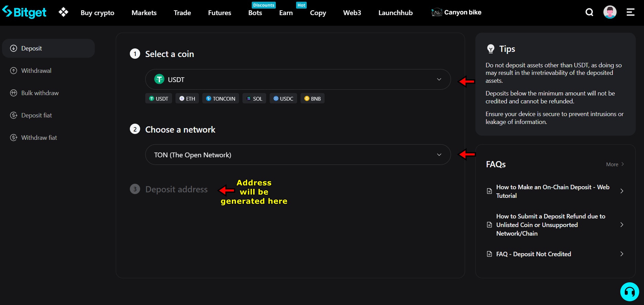The image size is (644, 305).
Task: Open the four-diamond apps grid icon
Action: pos(64,12)
